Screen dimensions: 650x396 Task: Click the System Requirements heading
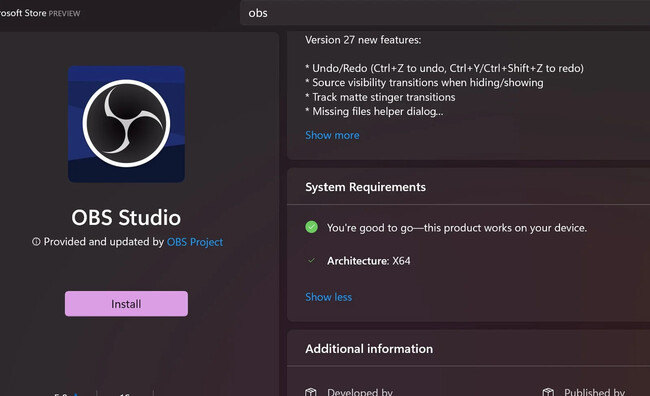tap(365, 187)
